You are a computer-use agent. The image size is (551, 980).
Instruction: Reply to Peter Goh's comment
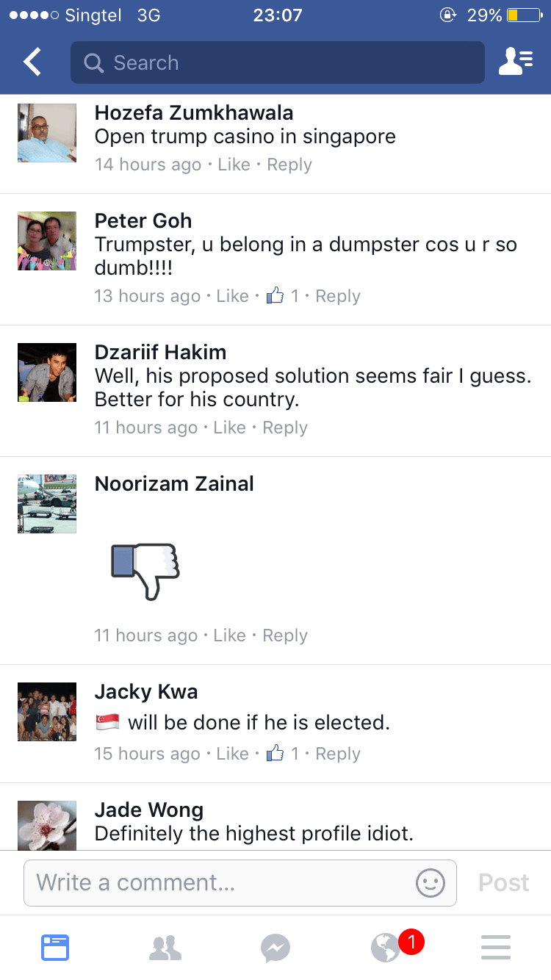[x=338, y=296]
